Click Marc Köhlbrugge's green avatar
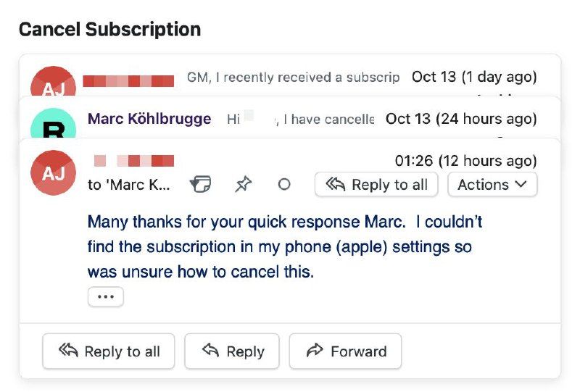This screenshot has width=580, height=392. coord(54,125)
